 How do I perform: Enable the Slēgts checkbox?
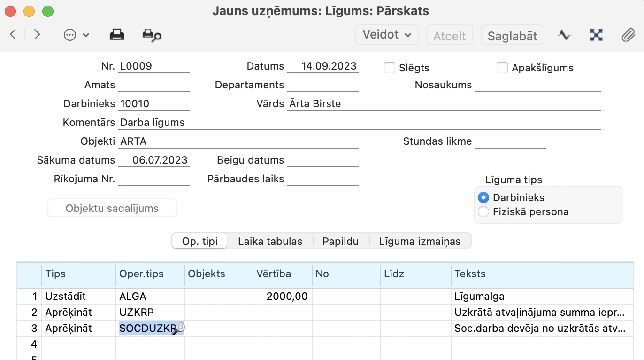coord(389,68)
